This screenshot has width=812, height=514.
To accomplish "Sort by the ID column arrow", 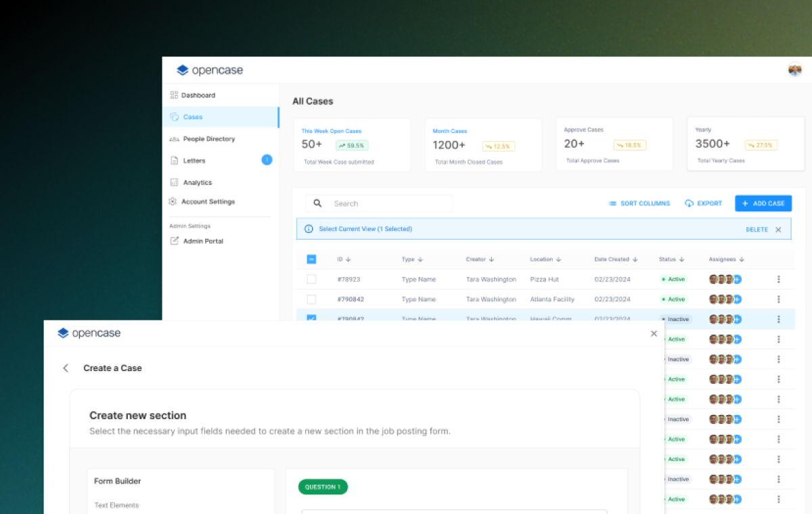I will point(348,259).
